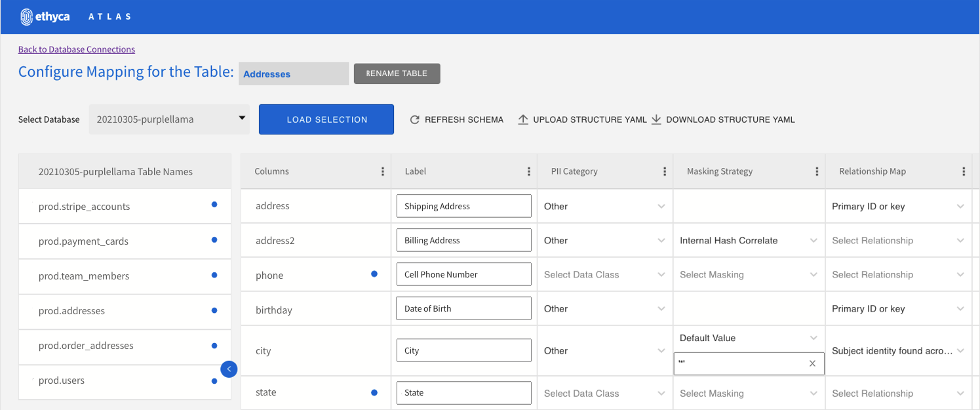The image size is (980, 410).
Task: Click the Shipping Address label field
Action: click(464, 206)
